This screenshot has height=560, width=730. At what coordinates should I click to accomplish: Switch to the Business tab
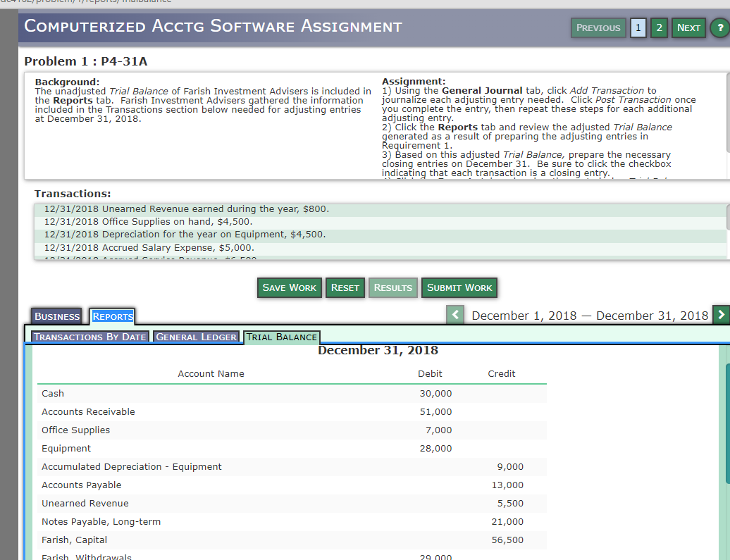pos(56,316)
